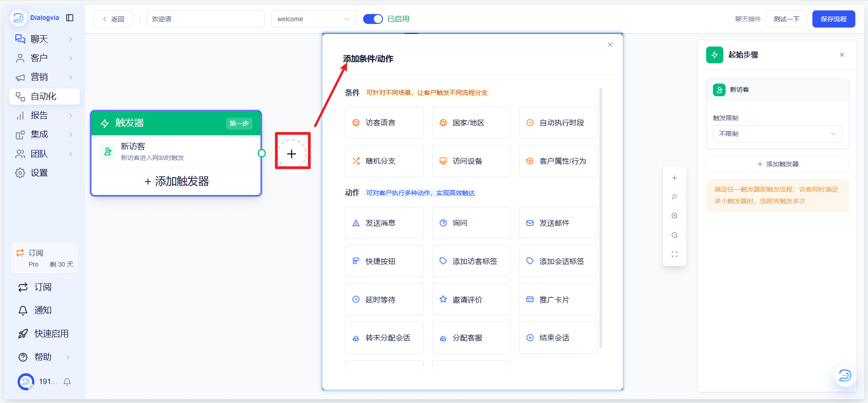Select the 客户属性/行为 condition
This screenshot has width=868, height=403.
click(x=558, y=161)
